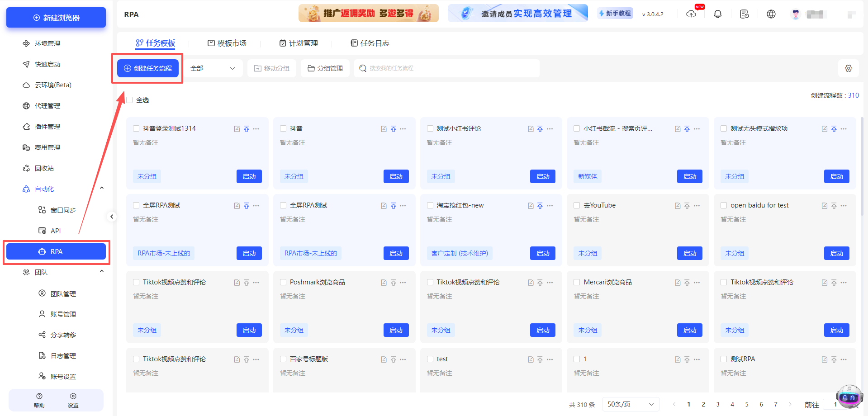Click the 310 process count link
The width and height of the screenshot is (868, 416).
point(854,95)
